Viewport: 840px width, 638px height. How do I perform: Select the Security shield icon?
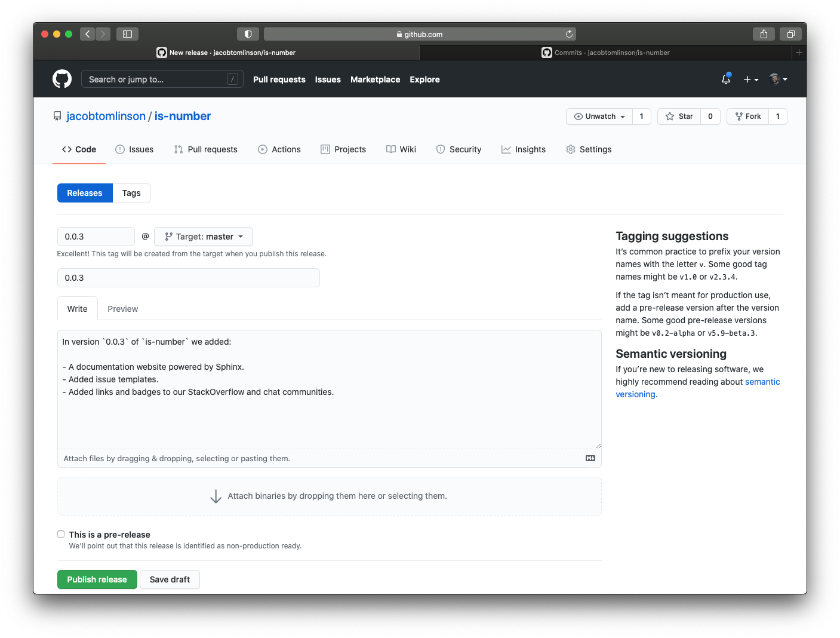(441, 149)
